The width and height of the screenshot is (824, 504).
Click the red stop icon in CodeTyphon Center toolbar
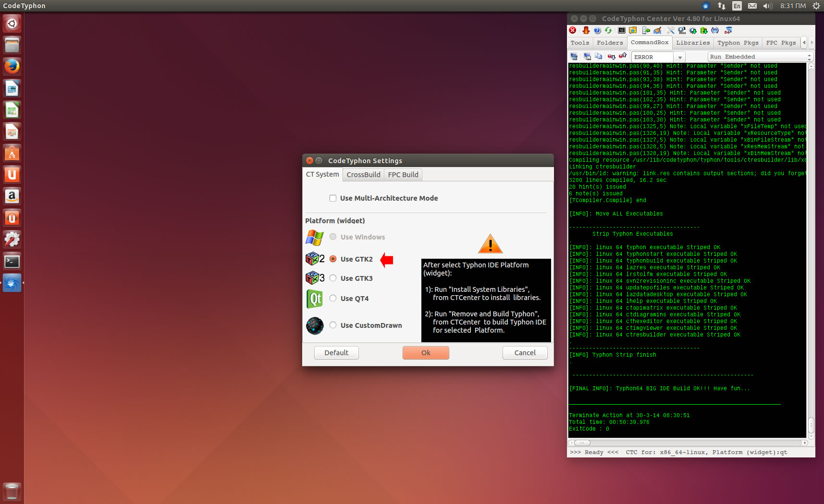click(573, 30)
